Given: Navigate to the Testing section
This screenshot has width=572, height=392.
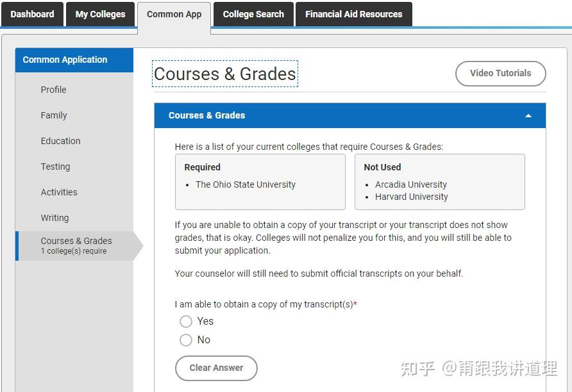Looking at the screenshot, I should coord(55,167).
